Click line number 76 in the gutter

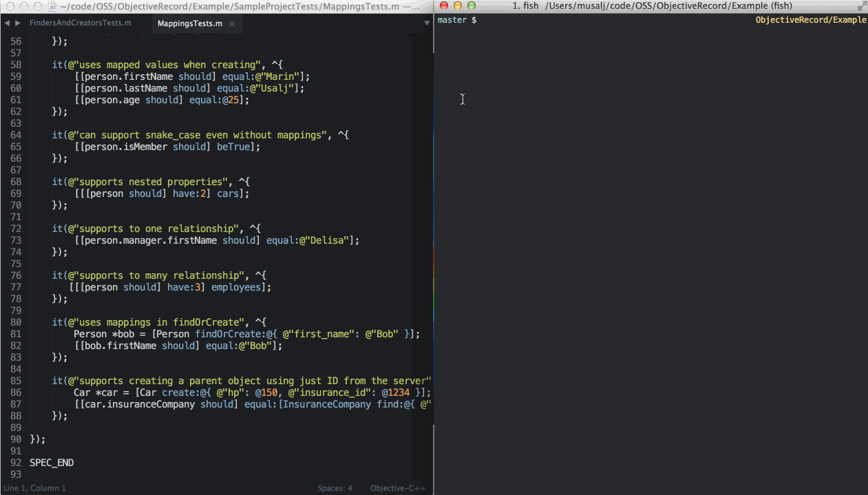[x=16, y=275]
